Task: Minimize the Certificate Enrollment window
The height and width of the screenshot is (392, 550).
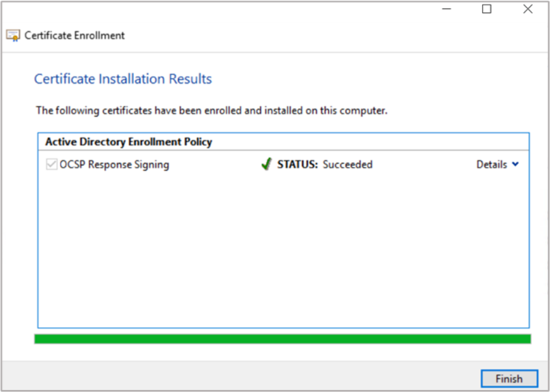Action: [x=446, y=9]
